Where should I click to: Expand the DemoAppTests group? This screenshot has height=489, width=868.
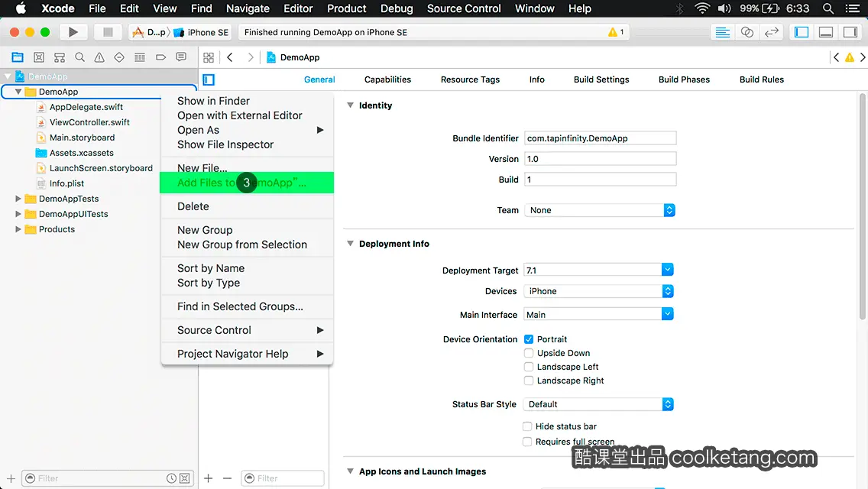(18, 198)
